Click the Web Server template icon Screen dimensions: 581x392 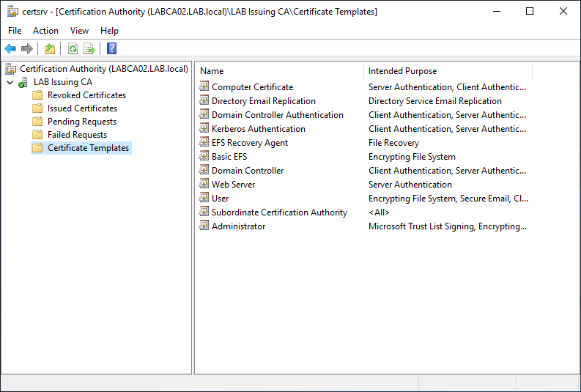click(x=204, y=184)
